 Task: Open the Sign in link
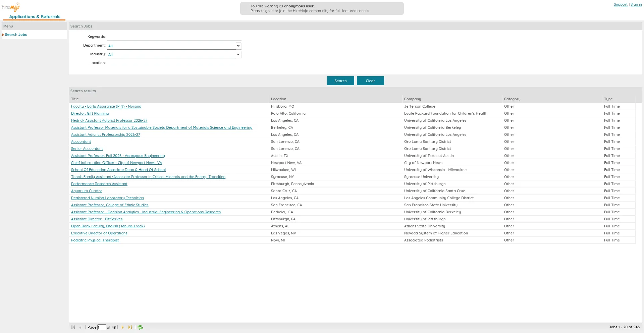636,5
